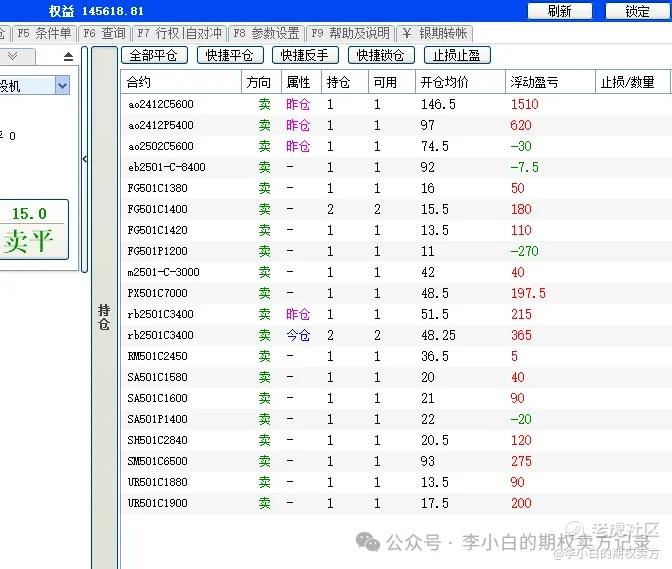Screen dimensions: 672x569
Task: Open the F9 帮助及说明 tab
Action: click(x=351, y=33)
